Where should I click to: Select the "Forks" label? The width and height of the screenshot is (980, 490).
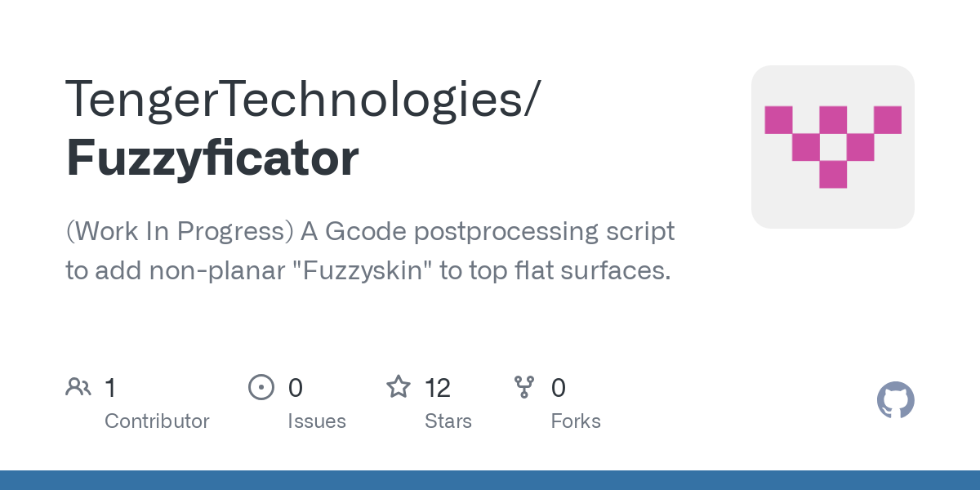(x=576, y=421)
